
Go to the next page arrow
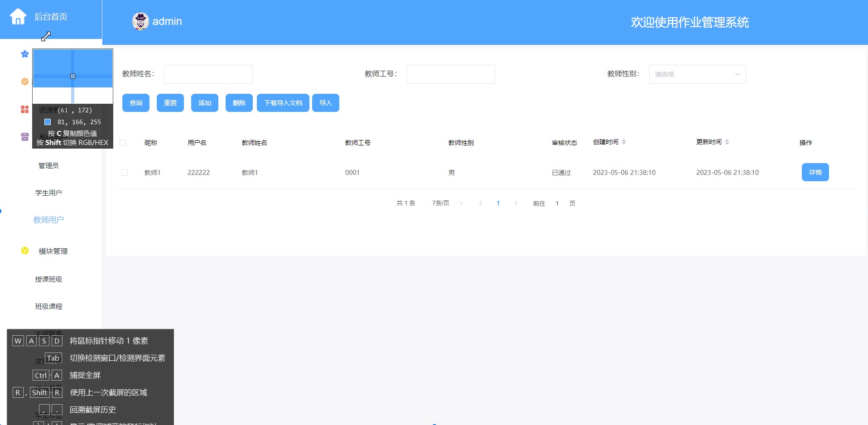[x=516, y=203]
